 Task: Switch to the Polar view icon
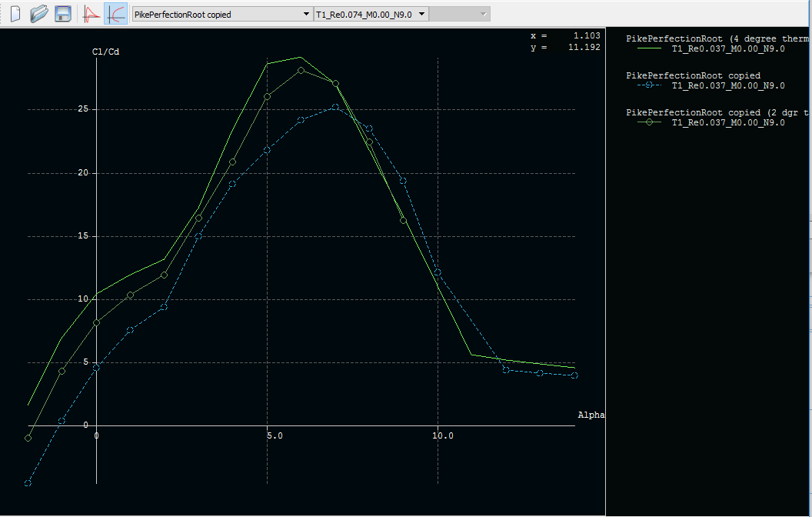[116, 14]
